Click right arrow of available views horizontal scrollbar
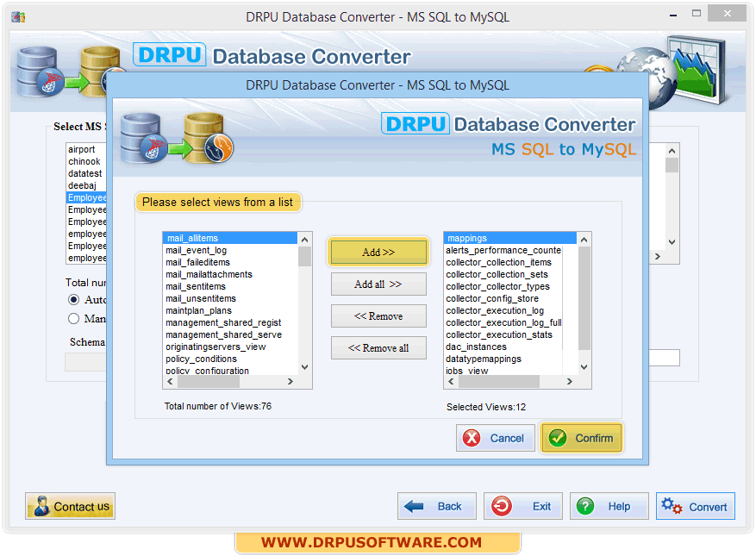The image size is (756, 556). click(x=291, y=381)
